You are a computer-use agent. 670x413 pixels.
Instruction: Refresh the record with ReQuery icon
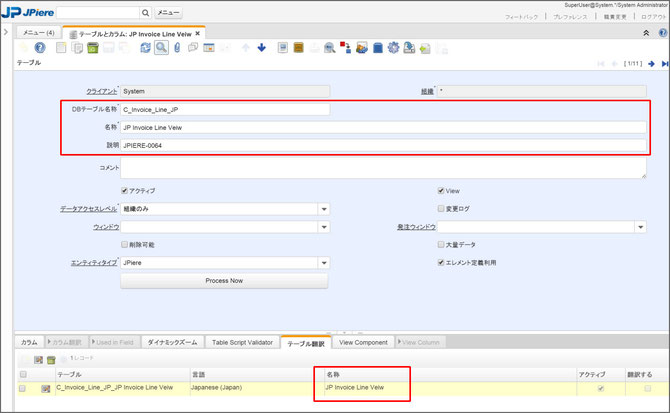pyautogui.click(x=145, y=47)
